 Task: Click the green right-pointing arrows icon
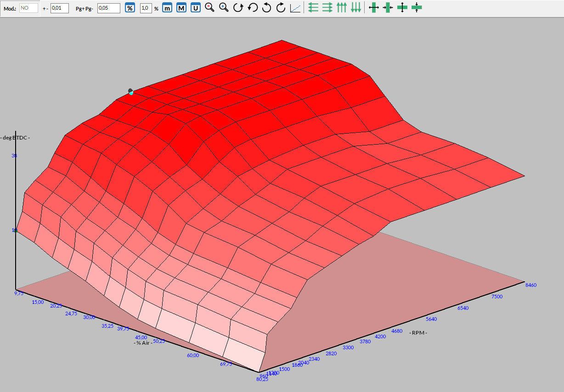coord(327,8)
